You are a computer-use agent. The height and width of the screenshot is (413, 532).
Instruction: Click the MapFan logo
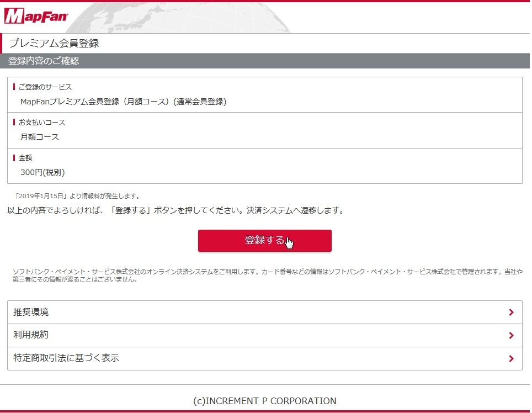[x=36, y=16]
